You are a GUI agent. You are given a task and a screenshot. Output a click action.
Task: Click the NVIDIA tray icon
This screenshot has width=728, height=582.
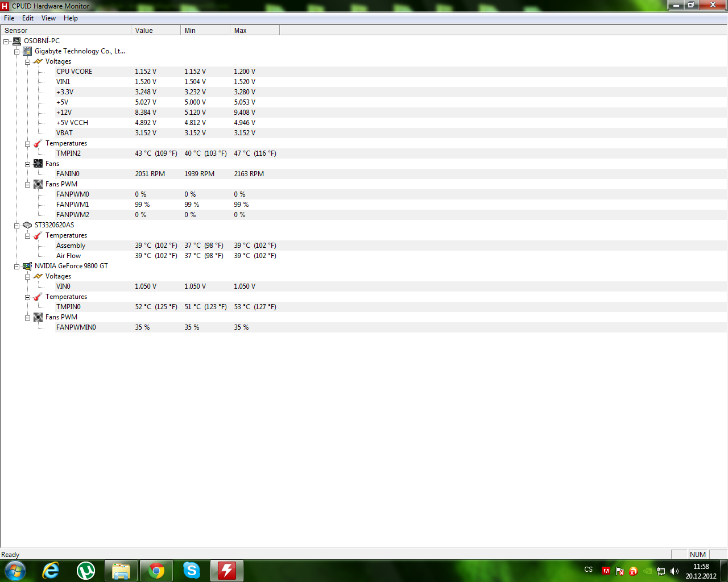pyautogui.click(x=647, y=571)
